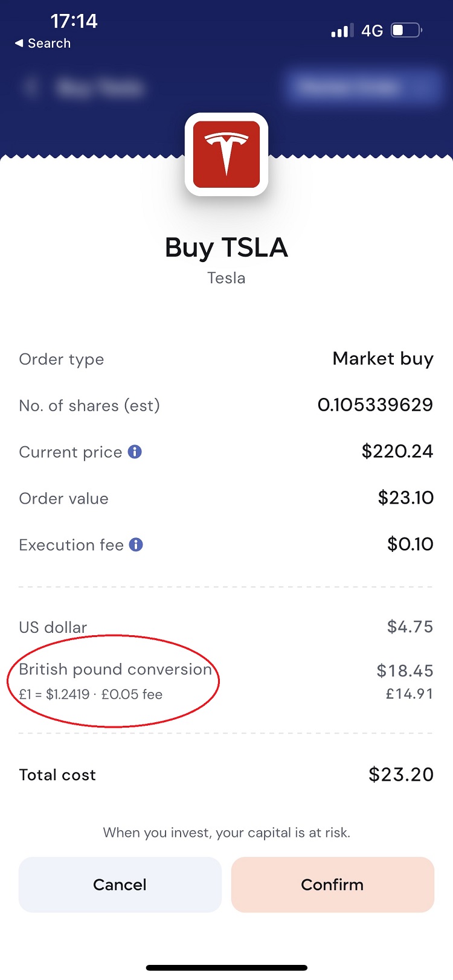Confirm the TSLA buy order

coord(332,885)
